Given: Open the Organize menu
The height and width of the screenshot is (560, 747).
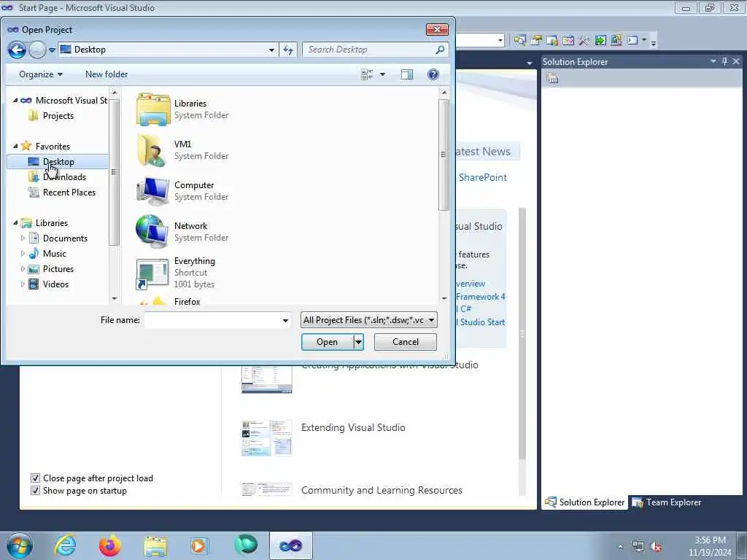Looking at the screenshot, I should [41, 74].
